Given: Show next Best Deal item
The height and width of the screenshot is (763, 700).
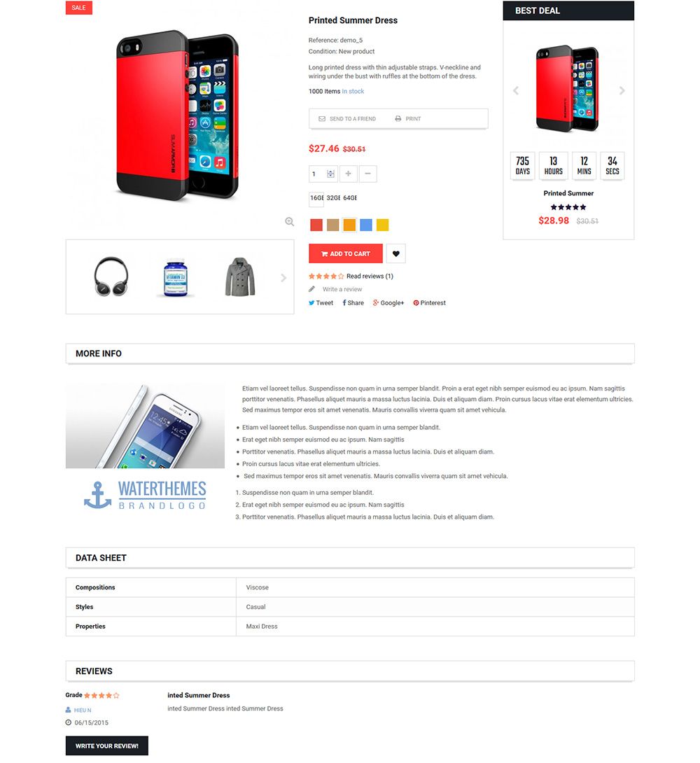Looking at the screenshot, I should (x=622, y=90).
